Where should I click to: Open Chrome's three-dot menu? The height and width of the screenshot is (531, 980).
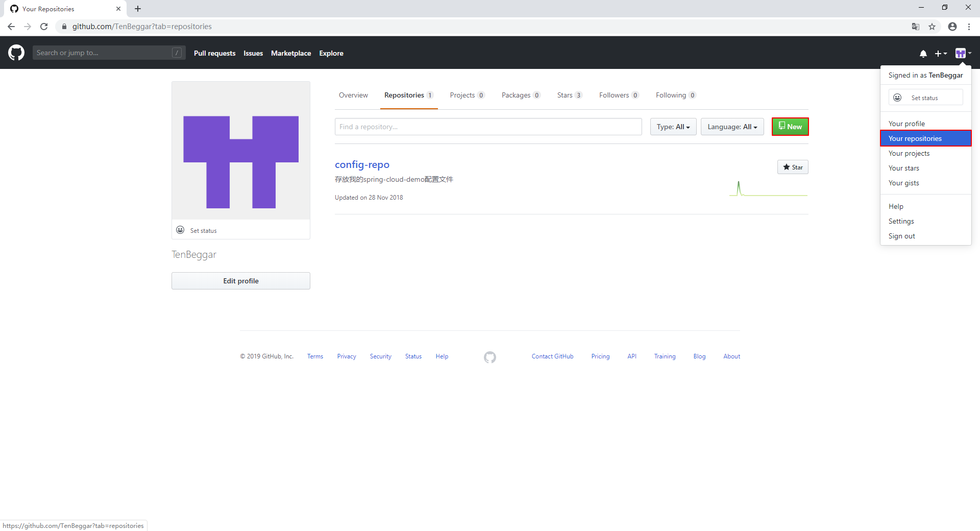click(969, 27)
